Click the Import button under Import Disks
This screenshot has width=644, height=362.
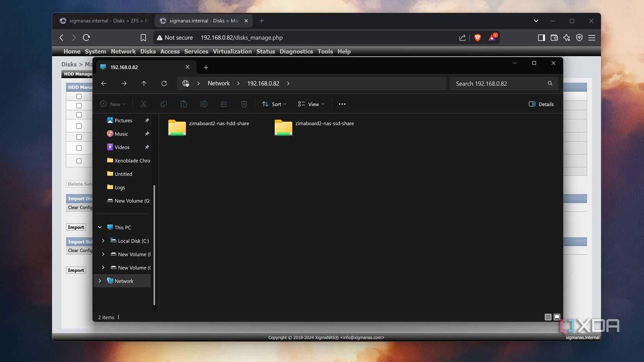pyautogui.click(x=76, y=227)
